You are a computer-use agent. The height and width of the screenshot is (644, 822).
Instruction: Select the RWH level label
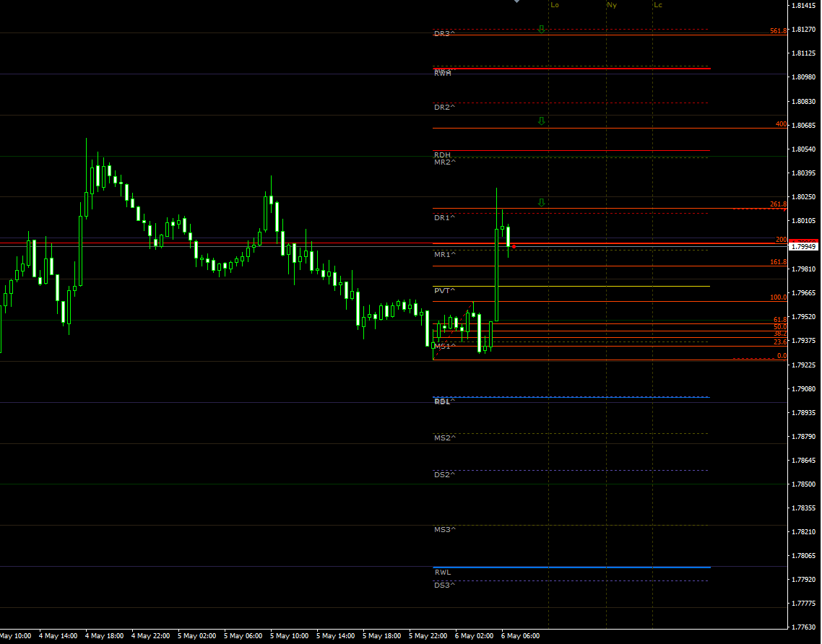(x=443, y=74)
